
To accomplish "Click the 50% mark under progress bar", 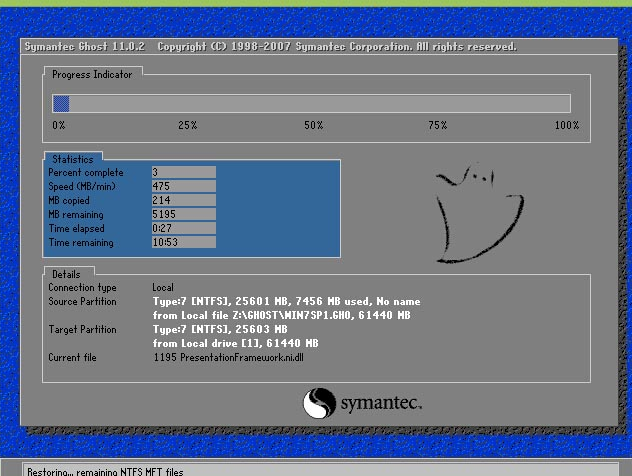I will (313, 125).
